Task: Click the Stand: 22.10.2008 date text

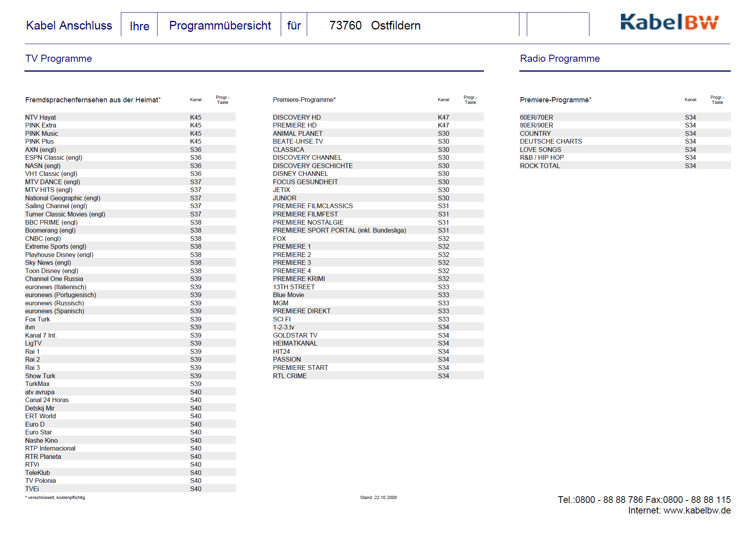Action: [x=378, y=497]
